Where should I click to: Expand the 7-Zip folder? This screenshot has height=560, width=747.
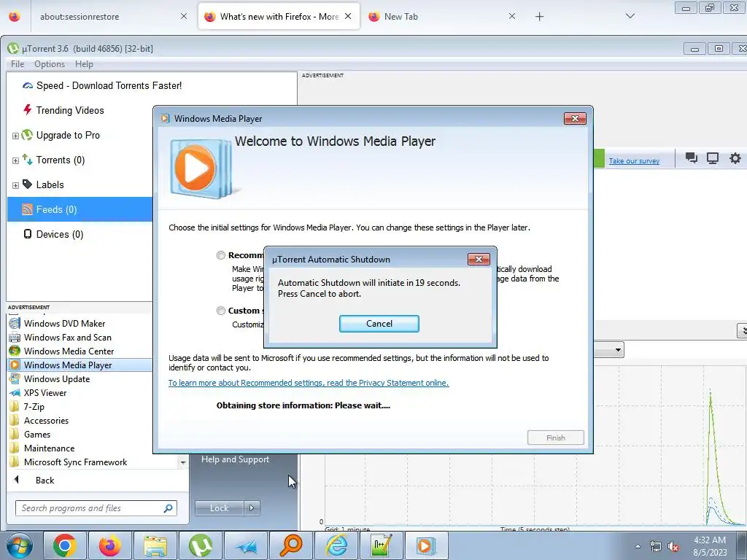click(34, 407)
